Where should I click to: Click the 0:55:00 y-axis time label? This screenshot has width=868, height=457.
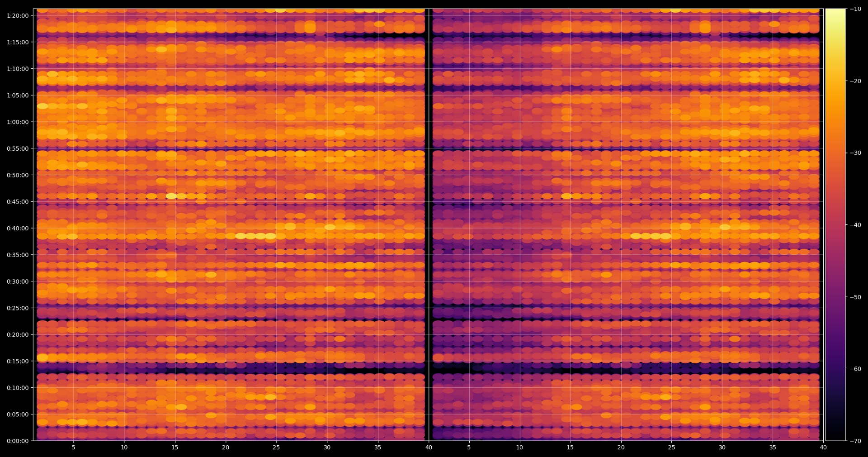18,149
